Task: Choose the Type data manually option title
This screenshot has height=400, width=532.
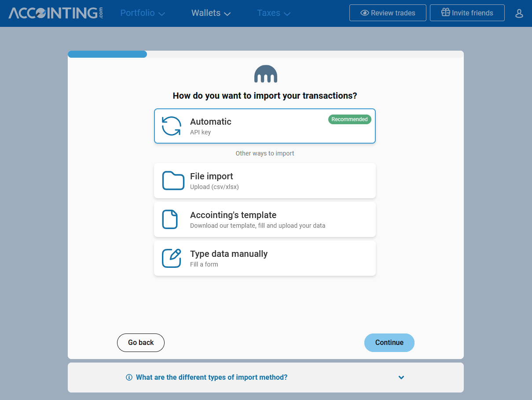Action: coord(229,254)
